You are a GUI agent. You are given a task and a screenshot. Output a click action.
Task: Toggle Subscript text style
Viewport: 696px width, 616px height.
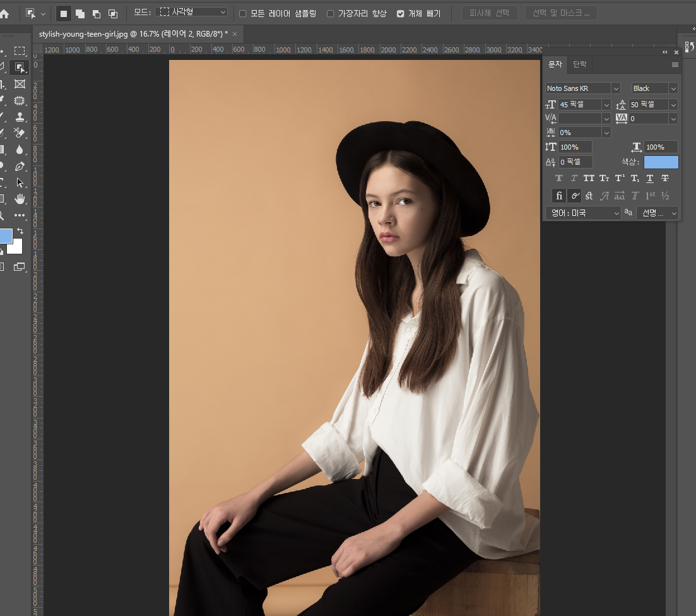click(x=635, y=178)
